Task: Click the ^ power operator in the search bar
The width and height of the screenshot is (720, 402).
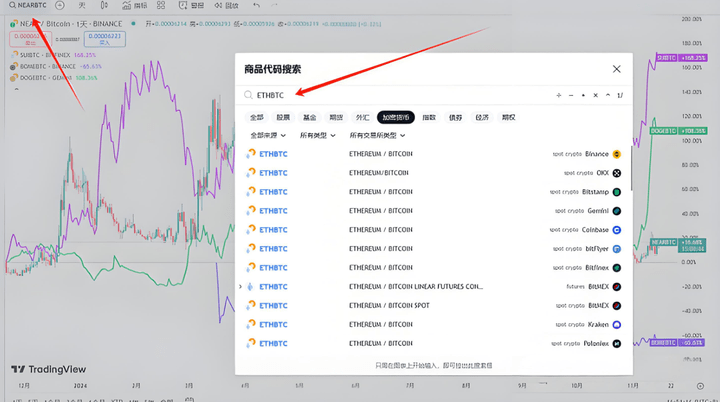Action: pos(608,95)
